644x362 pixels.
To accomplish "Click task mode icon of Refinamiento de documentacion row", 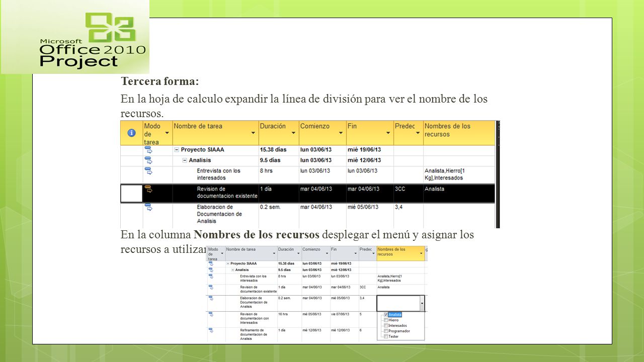I will click(x=211, y=330).
